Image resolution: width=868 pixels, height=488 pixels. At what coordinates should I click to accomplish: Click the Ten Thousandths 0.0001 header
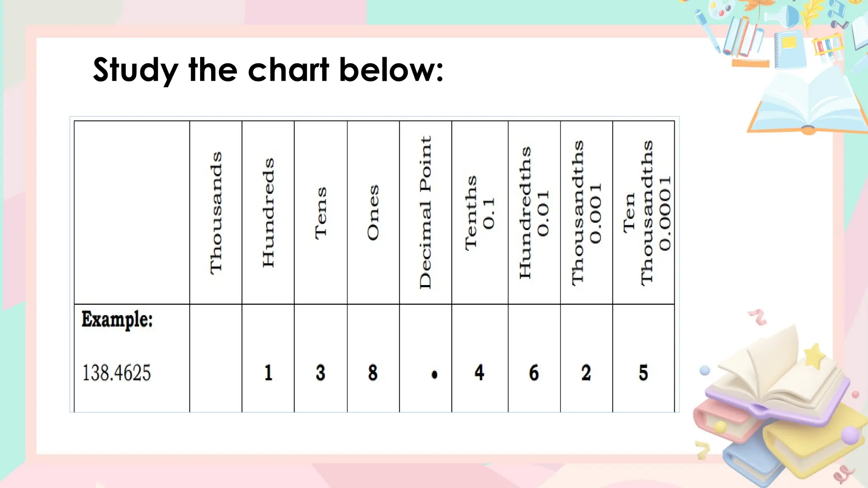click(643, 213)
